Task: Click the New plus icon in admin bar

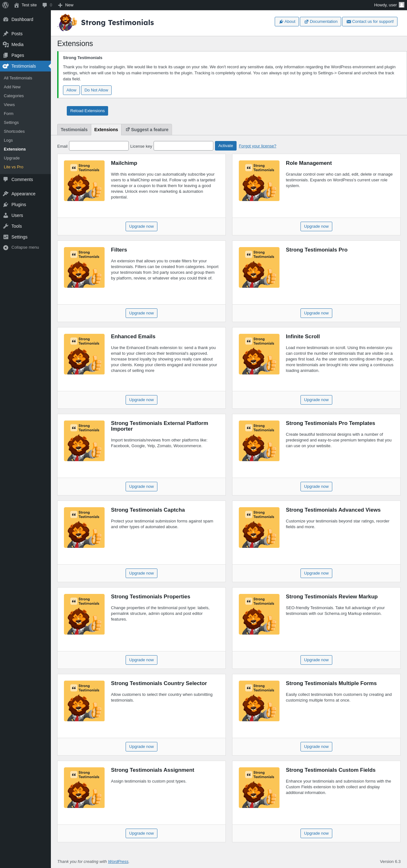Action: [x=60, y=5]
